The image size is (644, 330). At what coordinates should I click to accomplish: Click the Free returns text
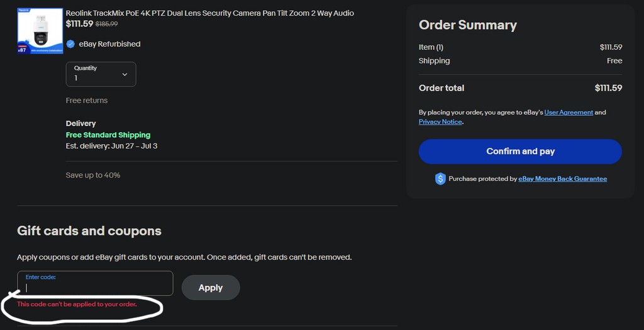[87, 100]
